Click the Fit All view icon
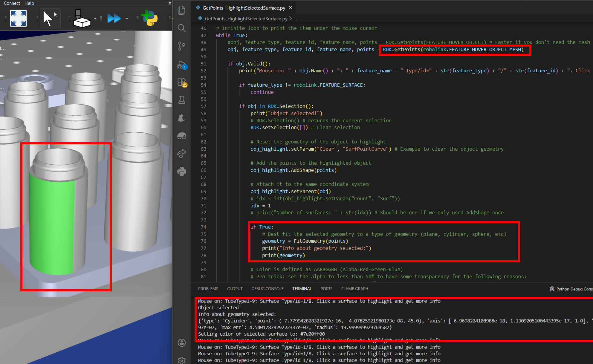The width and height of the screenshot is (593, 364). coord(18,18)
